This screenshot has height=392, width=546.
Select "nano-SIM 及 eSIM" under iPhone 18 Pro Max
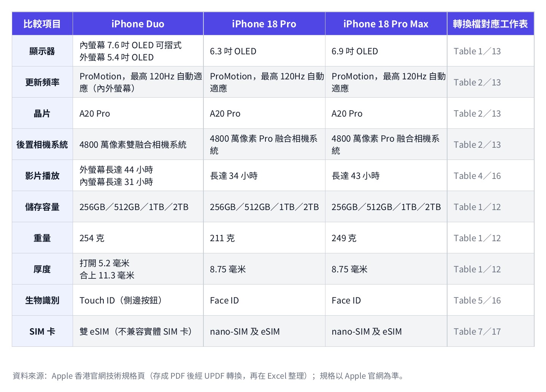[x=386, y=332]
